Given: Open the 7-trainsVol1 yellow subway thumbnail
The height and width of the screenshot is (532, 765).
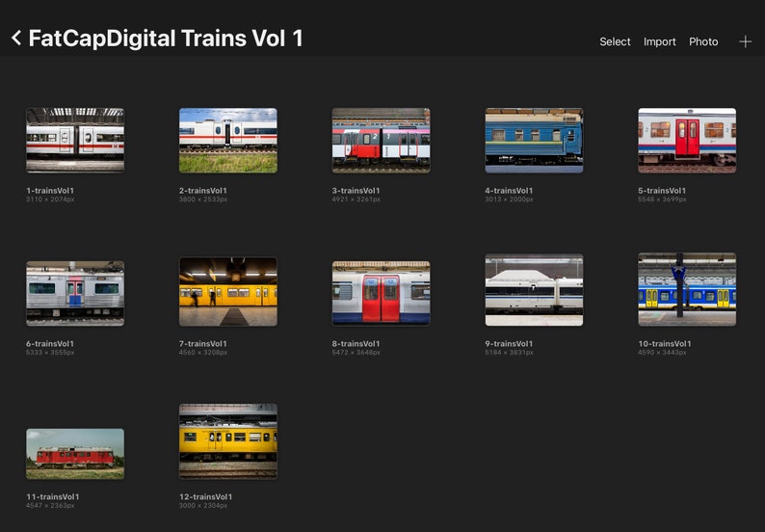Looking at the screenshot, I should point(227,292).
